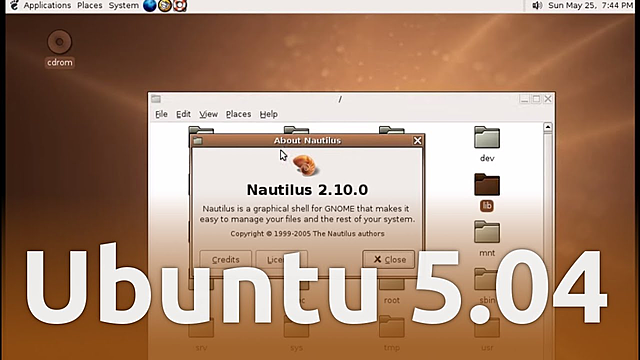Click the GNOME foot logo in panel
This screenshot has height=360, width=640.
tap(14, 5)
